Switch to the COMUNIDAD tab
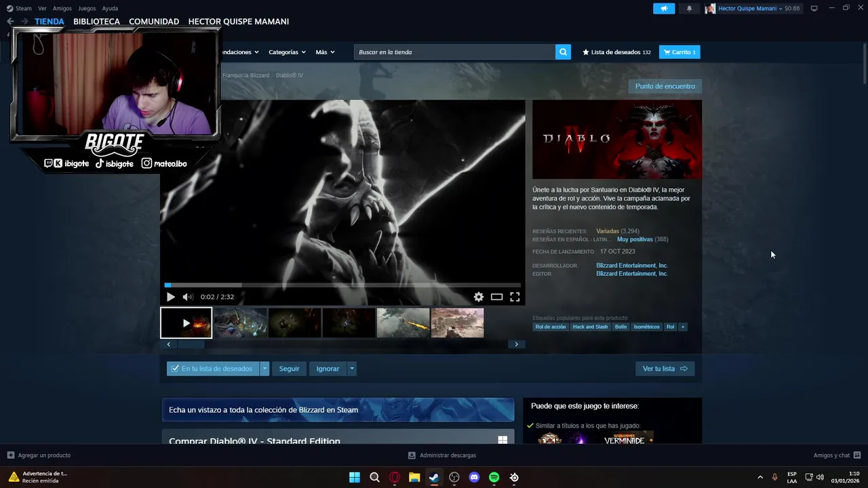 pyautogui.click(x=154, y=22)
